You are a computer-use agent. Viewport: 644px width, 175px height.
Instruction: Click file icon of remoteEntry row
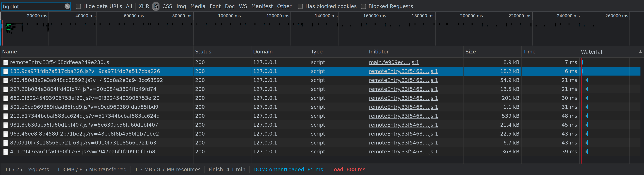(x=6, y=62)
